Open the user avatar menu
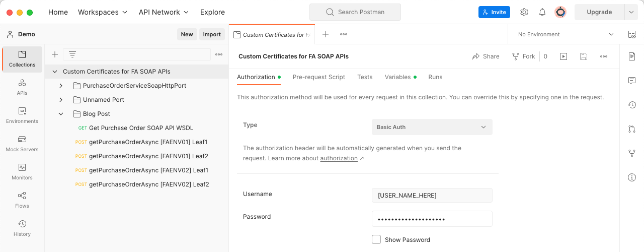 point(560,12)
